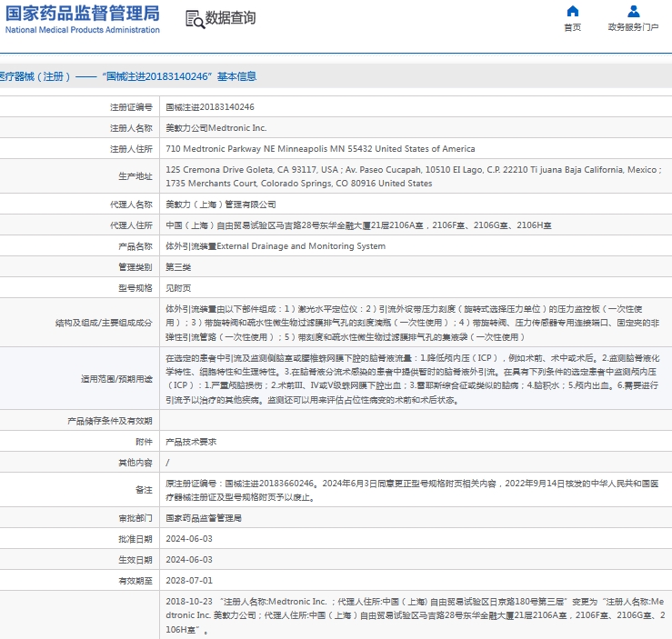The image size is (672, 639).
Task: Click the 审批部门 value 国家药品监督管理局
Action: coord(204,518)
